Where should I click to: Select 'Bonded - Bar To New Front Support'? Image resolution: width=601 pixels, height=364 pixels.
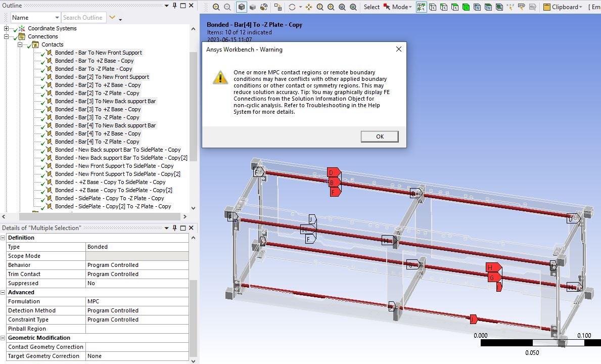tap(98, 53)
